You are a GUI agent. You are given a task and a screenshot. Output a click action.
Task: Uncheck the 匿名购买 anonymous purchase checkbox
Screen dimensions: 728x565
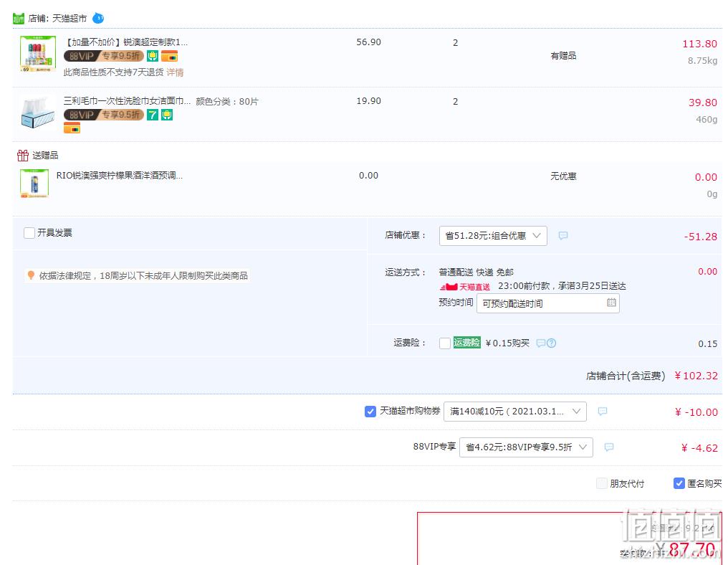click(679, 484)
